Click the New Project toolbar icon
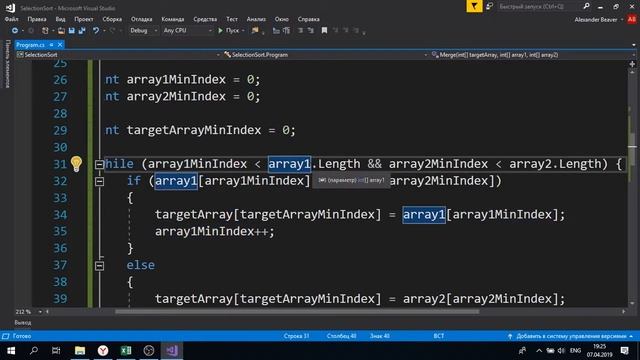 45,31
